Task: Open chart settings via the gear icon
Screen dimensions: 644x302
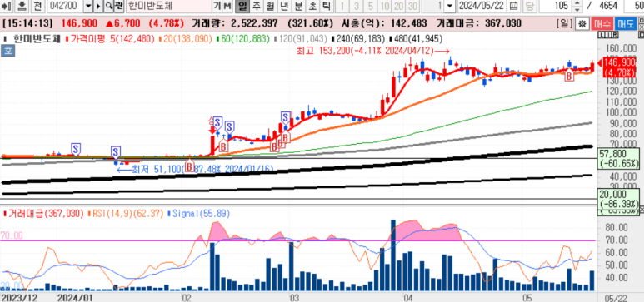Action: tap(582, 23)
